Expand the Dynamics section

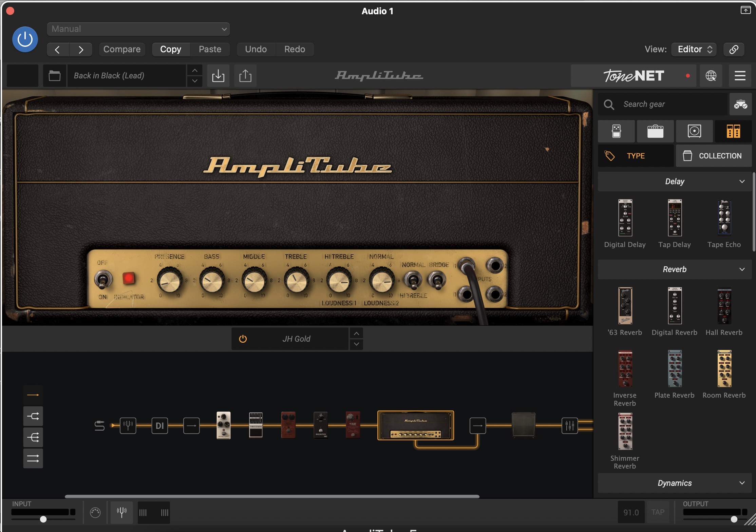pos(675,483)
